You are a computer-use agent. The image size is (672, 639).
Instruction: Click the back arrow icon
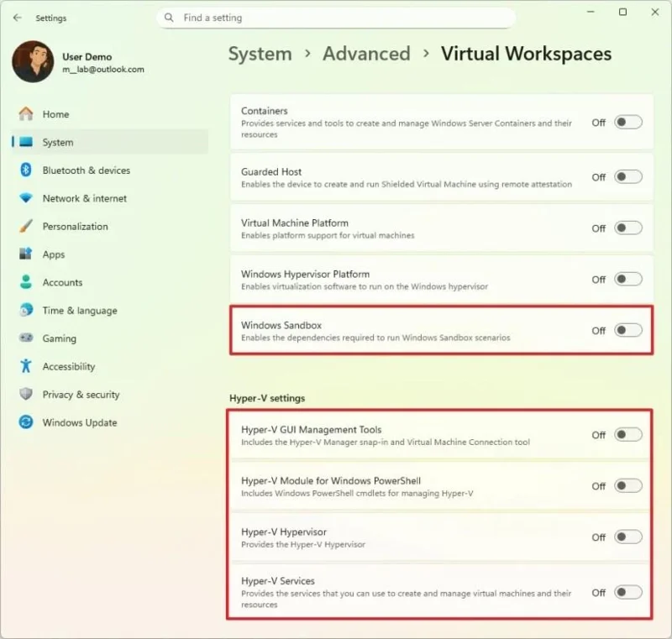point(17,18)
